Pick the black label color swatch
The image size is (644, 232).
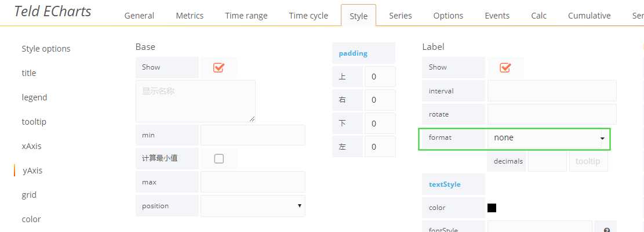coord(492,208)
